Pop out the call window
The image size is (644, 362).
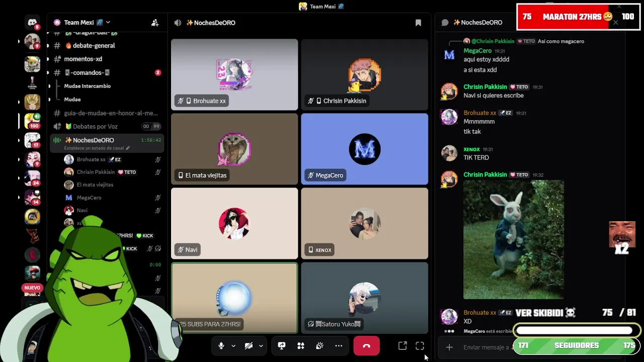point(403,346)
